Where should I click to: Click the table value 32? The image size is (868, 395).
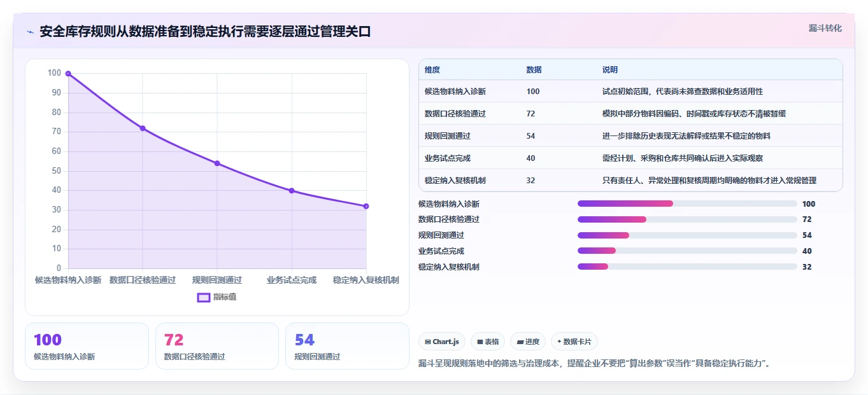click(x=531, y=181)
